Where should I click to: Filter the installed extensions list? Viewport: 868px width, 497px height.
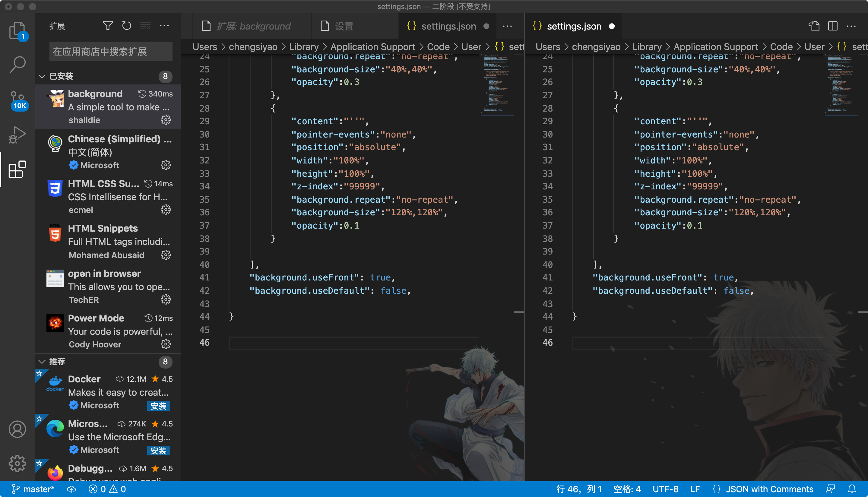[x=107, y=26]
